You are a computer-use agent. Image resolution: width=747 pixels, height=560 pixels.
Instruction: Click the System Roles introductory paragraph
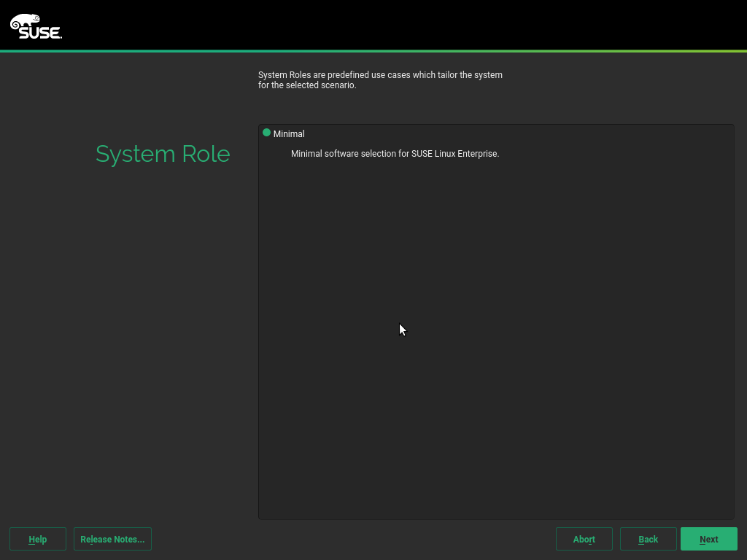click(380, 75)
